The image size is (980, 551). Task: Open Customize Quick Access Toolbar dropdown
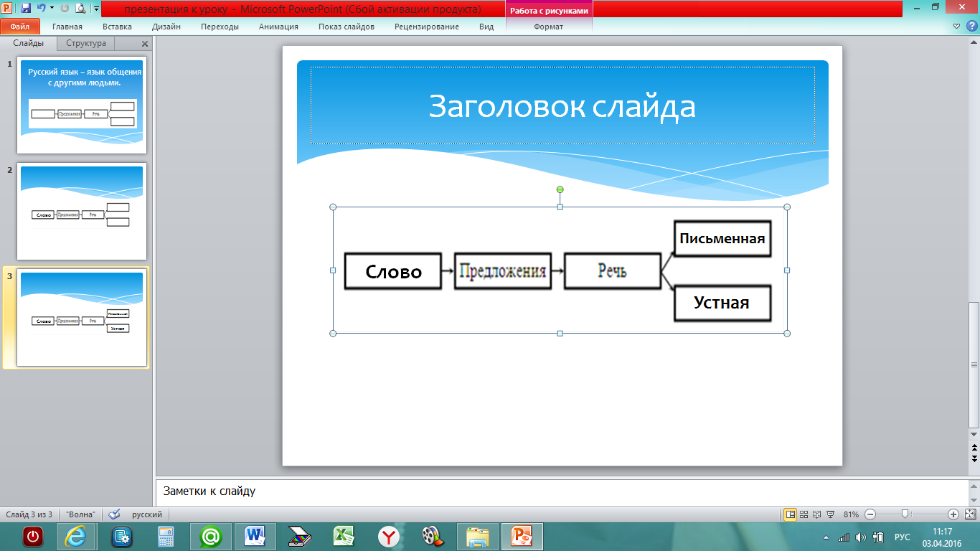(96, 9)
